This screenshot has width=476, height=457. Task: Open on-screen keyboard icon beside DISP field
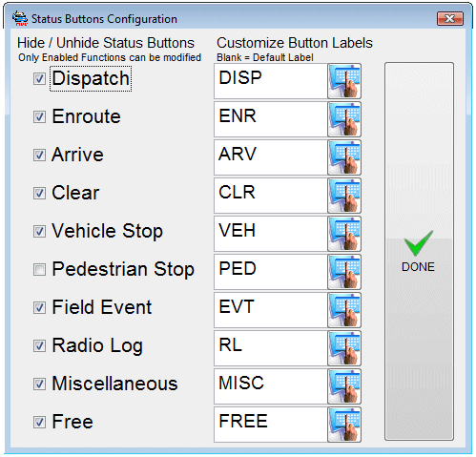click(x=344, y=81)
